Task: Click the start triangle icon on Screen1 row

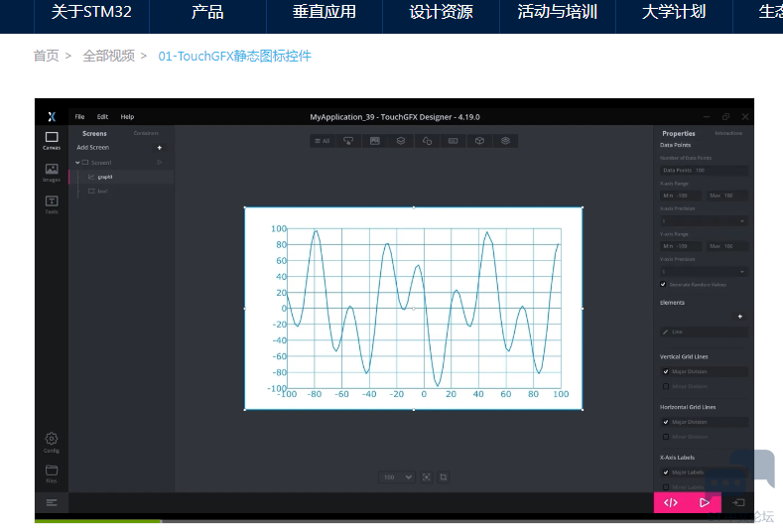Action: (x=160, y=163)
